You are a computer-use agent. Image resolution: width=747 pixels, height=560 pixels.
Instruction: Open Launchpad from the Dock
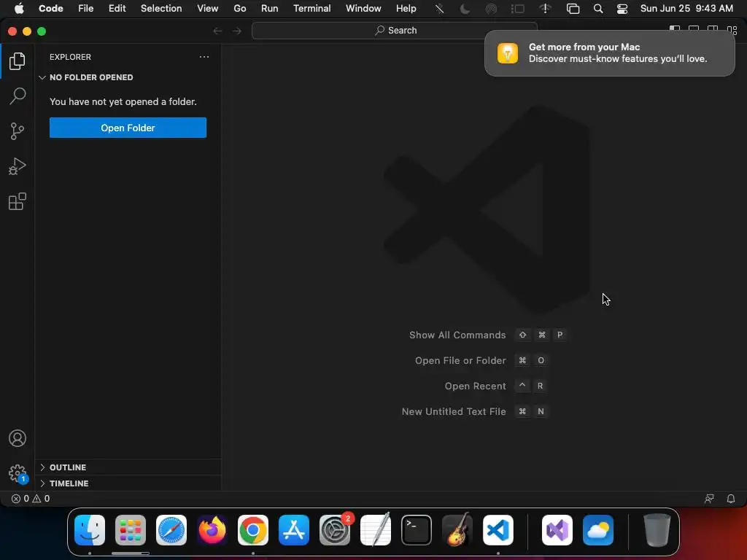coord(131,530)
